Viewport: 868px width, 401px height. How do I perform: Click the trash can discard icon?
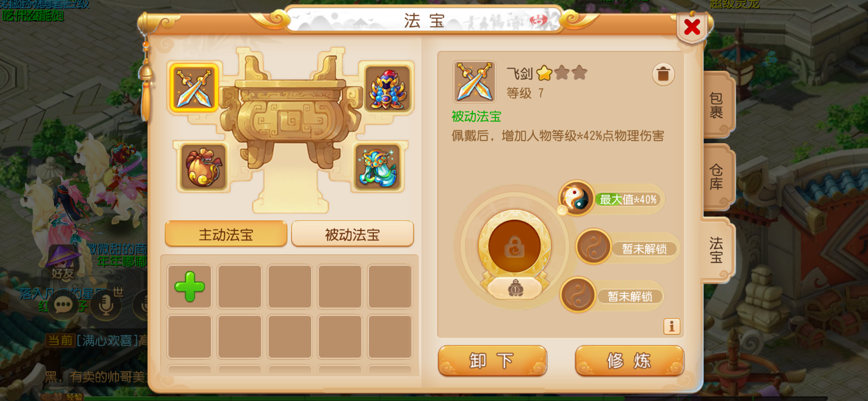(663, 74)
